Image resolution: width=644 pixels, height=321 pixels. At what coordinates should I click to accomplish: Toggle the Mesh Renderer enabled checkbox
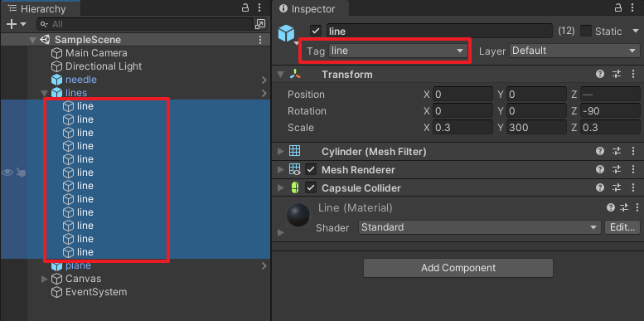click(x=311, y=170)
